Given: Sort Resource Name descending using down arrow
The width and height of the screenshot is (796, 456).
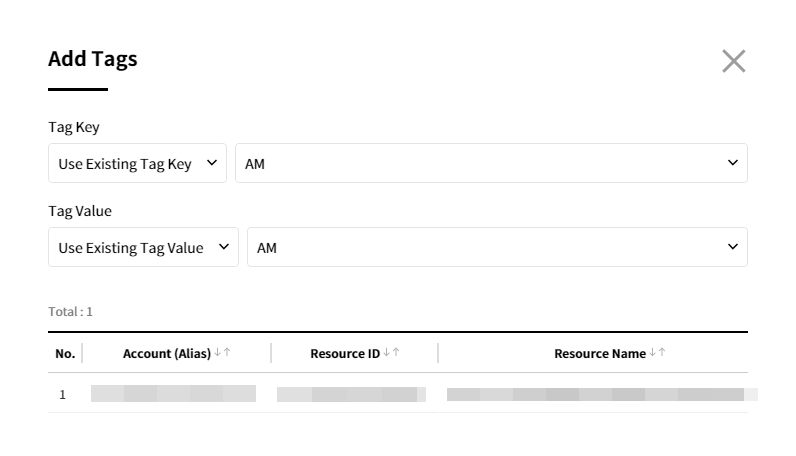Looking at the screenshot, I should pos(653,353).
